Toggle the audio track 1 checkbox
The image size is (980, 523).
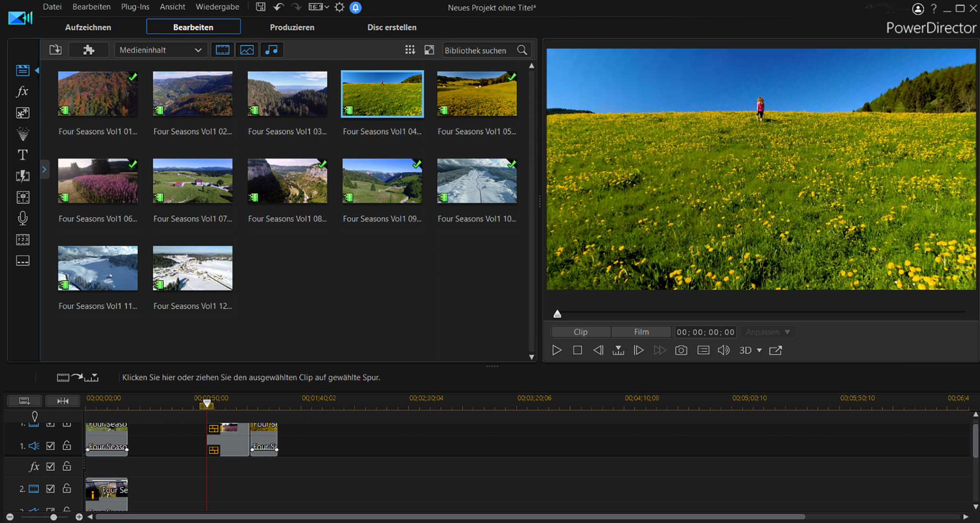click(x=50, y=446)
